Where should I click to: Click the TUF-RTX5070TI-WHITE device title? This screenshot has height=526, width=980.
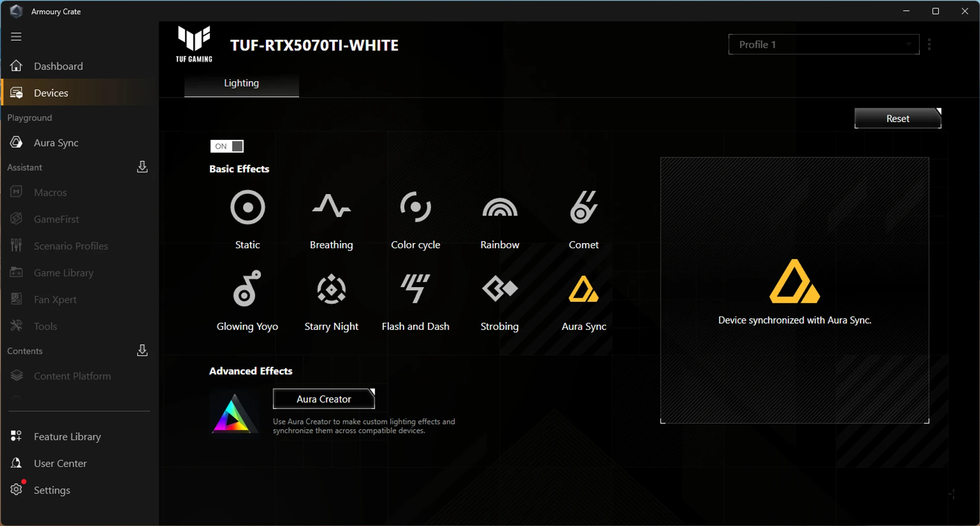click(x=314, y=45)
